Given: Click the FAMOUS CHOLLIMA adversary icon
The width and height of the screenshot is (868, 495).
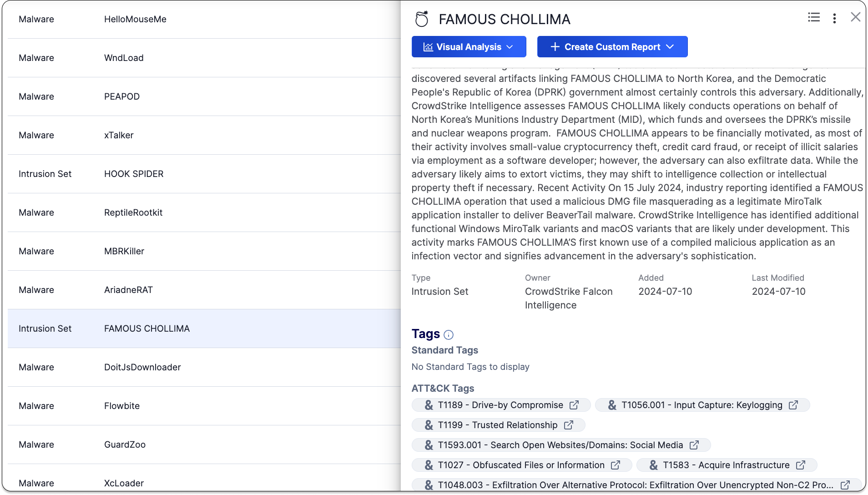Looking at the screenshot, I should click(422, 19).
